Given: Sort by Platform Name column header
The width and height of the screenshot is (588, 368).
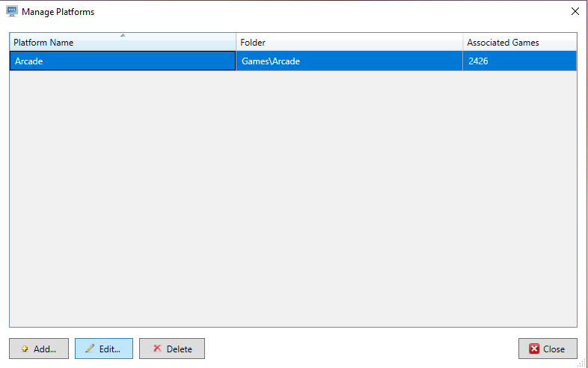Looking at the screenshot, I should pyautogui.click(x=123, y=42).
